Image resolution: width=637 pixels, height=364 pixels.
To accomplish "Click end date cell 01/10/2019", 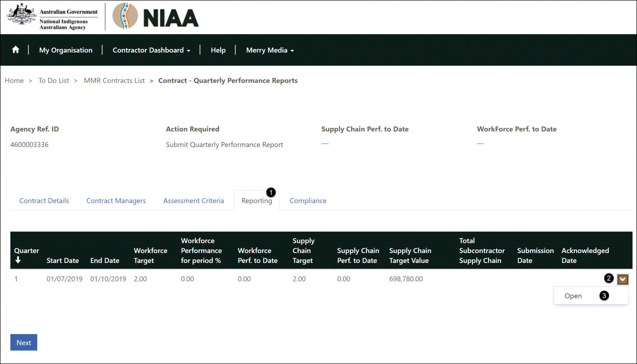I will [108, 279].
